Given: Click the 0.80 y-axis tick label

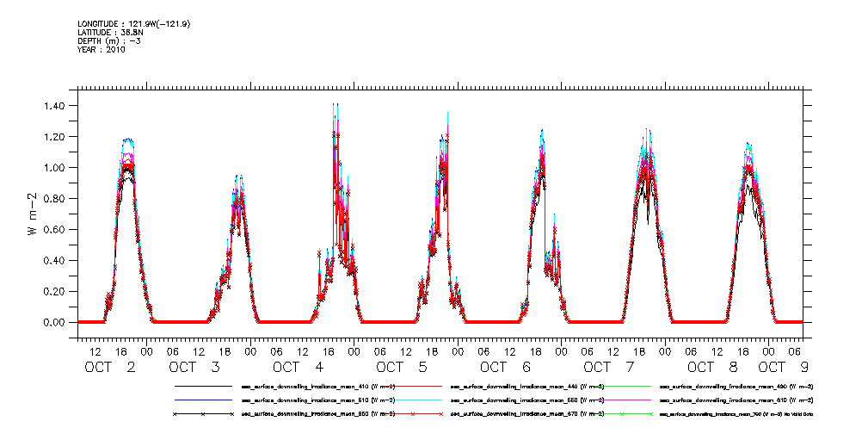Looking at the screenshot, I should point(54,199).
